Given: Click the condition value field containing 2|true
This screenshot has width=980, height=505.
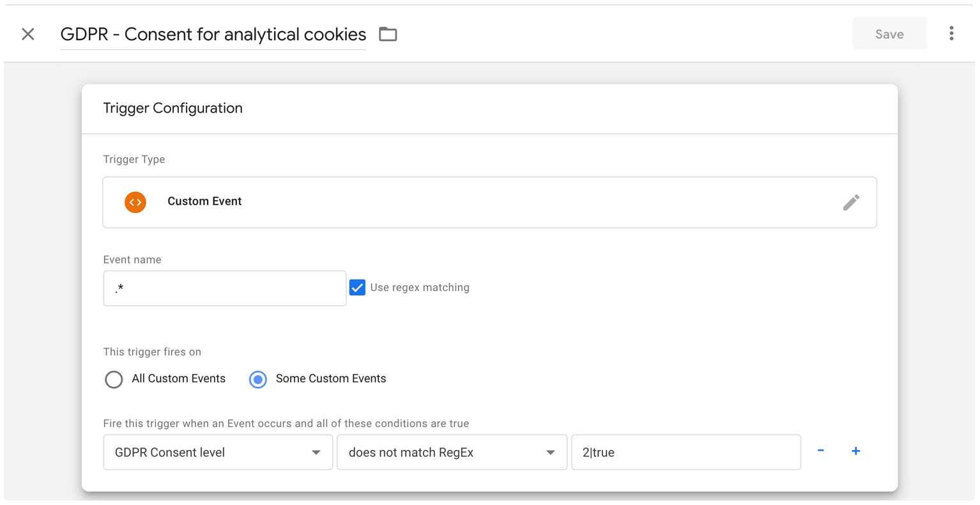Looking at the screenshot, I should [x=685, y=453].
